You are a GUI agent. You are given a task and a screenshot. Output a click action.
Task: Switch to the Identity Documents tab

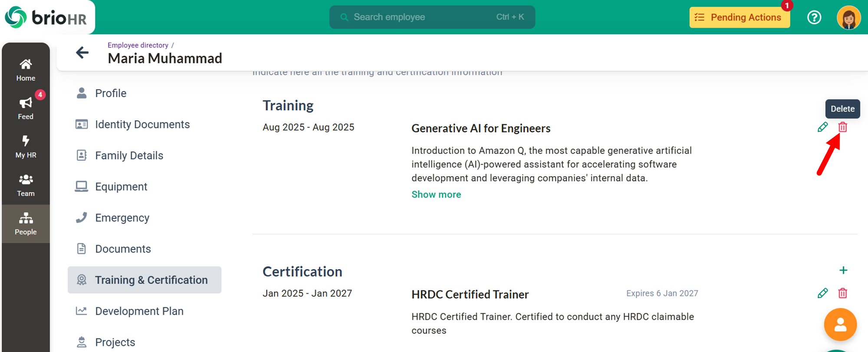[x=142, y=125]
